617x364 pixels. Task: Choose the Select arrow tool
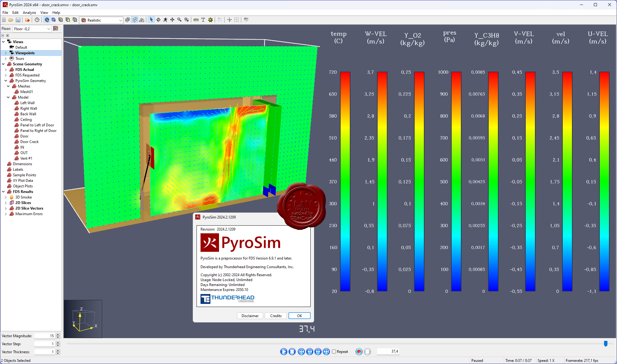point(151,20)
